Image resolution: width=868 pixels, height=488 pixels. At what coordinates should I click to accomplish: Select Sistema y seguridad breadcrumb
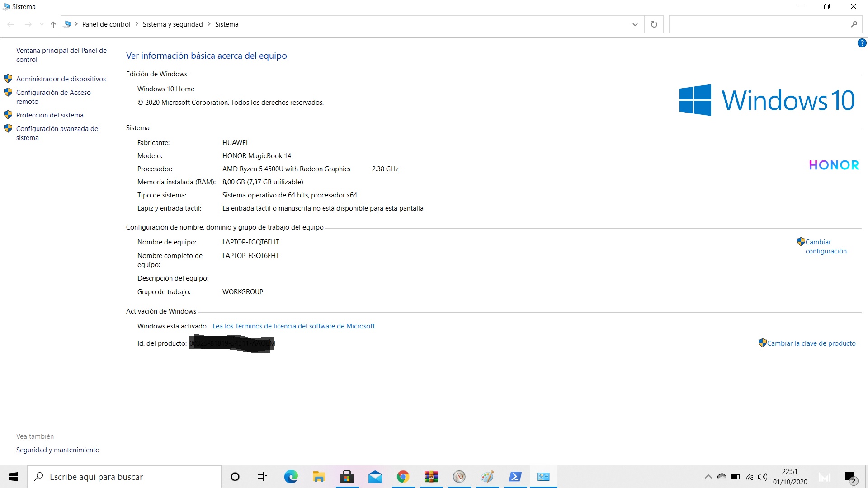pos(173,24)
